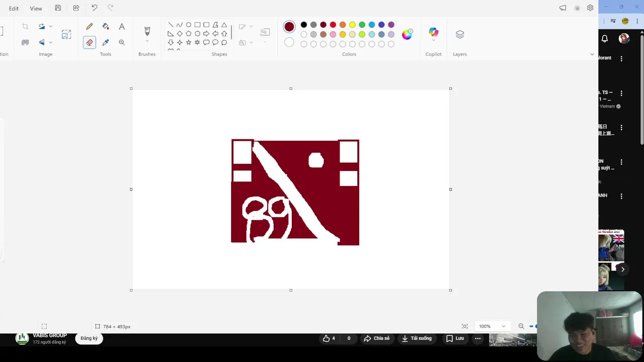Select the Triangle shape
The height and width of the screenshot is (362, 644).
pyautogui.click(x=224, y=25)
